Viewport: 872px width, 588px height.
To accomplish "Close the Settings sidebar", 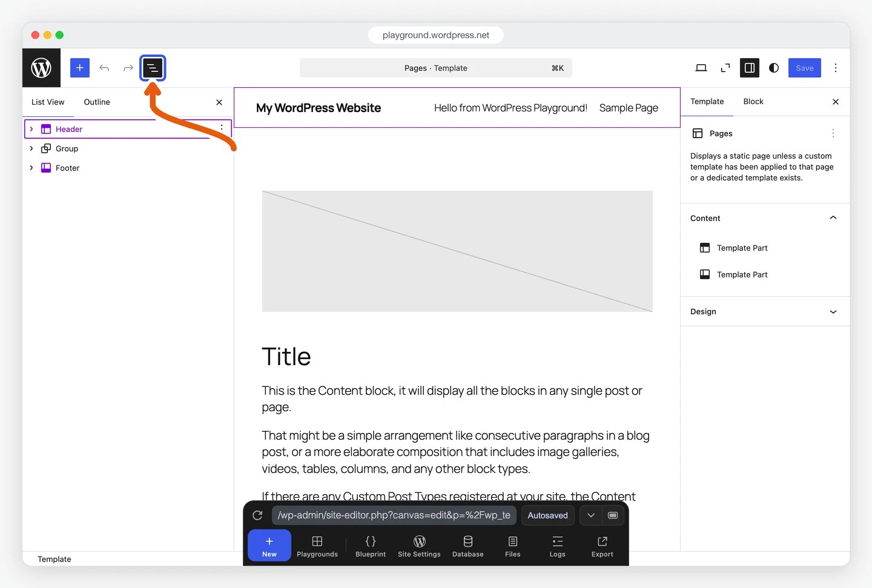I will click(x=836, y=102).
